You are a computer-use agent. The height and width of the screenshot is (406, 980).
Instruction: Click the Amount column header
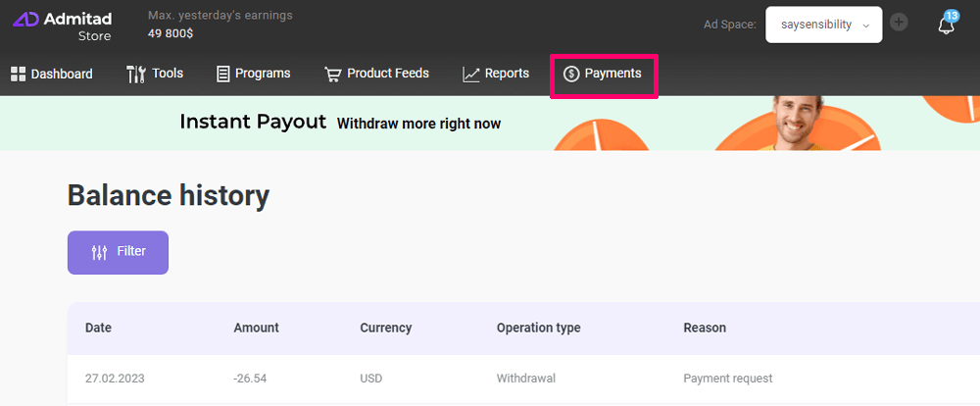tap(256, 328)
